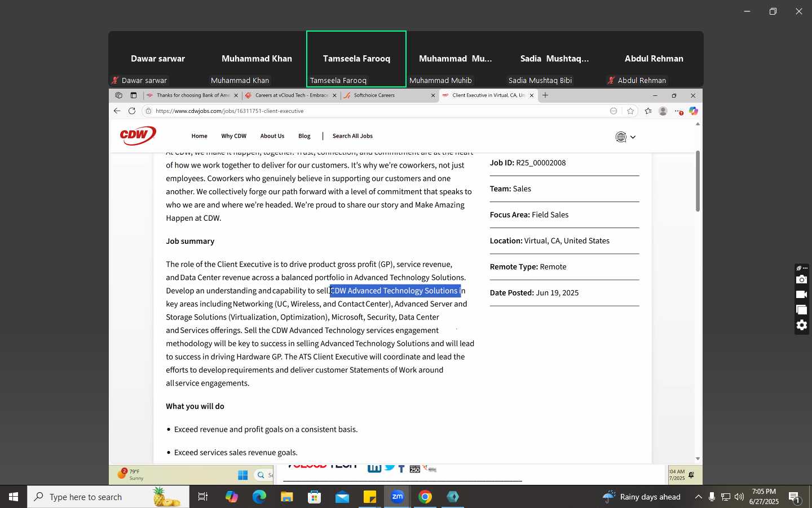Click the camera screenshot icon in side toolbar

pyautogui.click(x=801, y=280)
